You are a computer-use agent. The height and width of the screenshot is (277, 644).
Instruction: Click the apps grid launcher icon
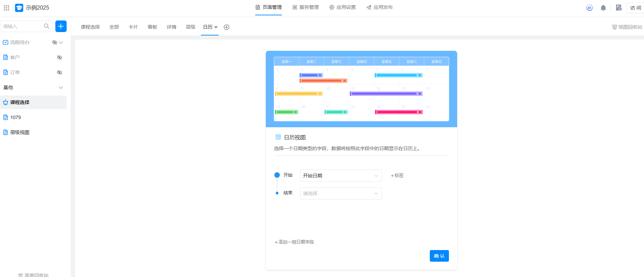point(6,8)
